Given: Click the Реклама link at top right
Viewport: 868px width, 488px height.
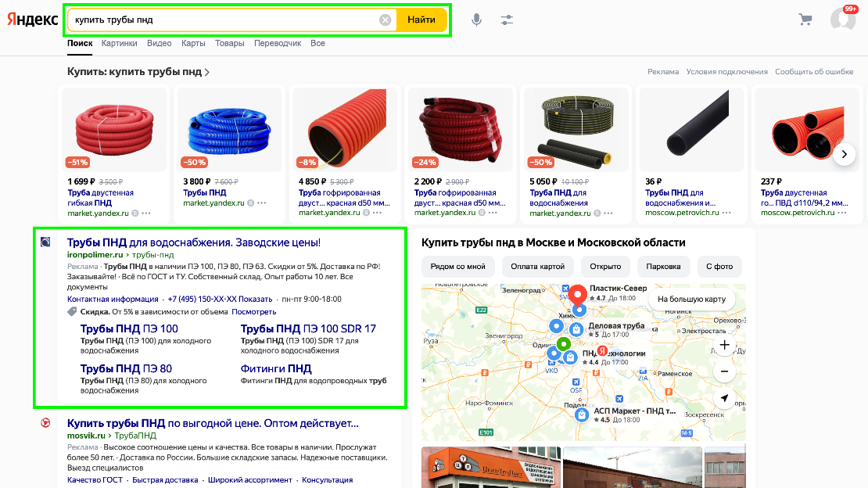Looking at the screenshot, I should (x=663, y=72).
